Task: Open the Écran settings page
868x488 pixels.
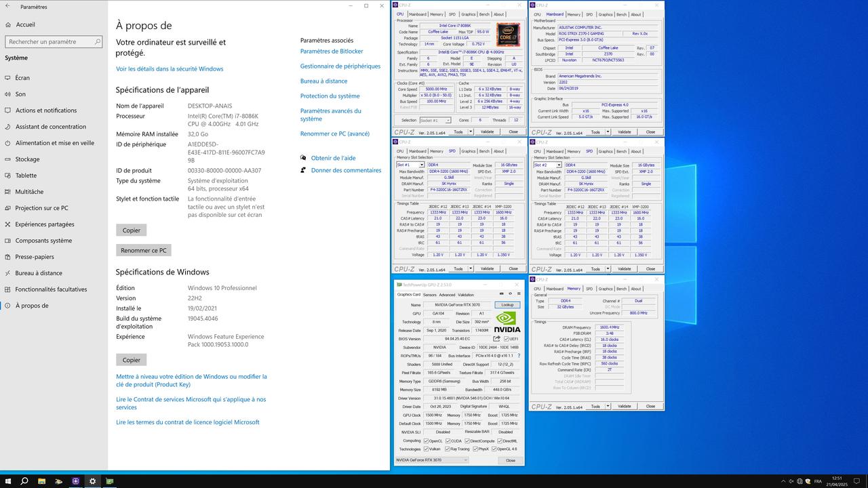Action: (54, 78)
